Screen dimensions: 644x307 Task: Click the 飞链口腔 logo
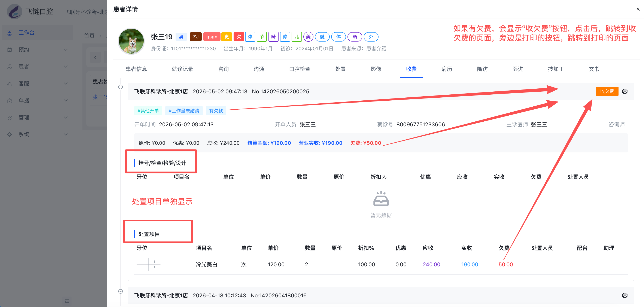(15, 12)
